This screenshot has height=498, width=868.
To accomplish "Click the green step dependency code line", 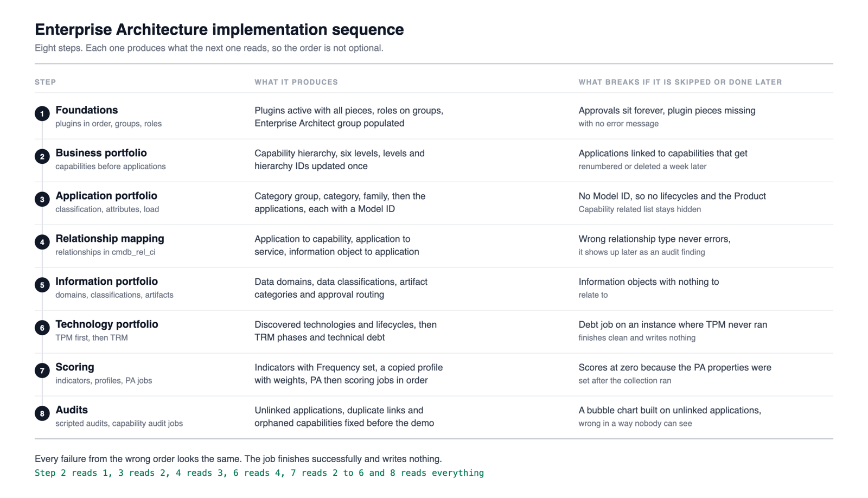I will 259,473.
